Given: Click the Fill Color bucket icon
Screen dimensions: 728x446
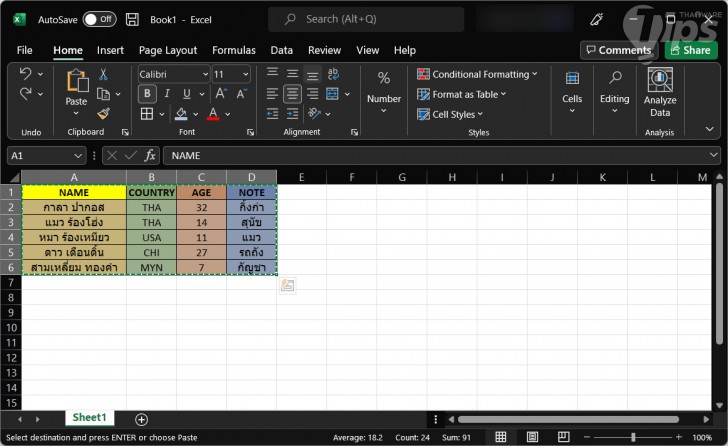Looking at the screenshot, I should [x=181, y=114].
